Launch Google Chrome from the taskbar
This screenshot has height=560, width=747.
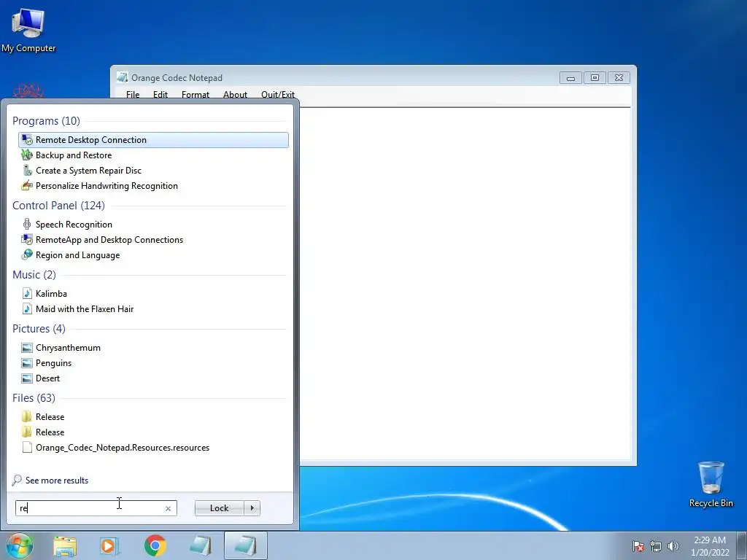coord(155,545)
